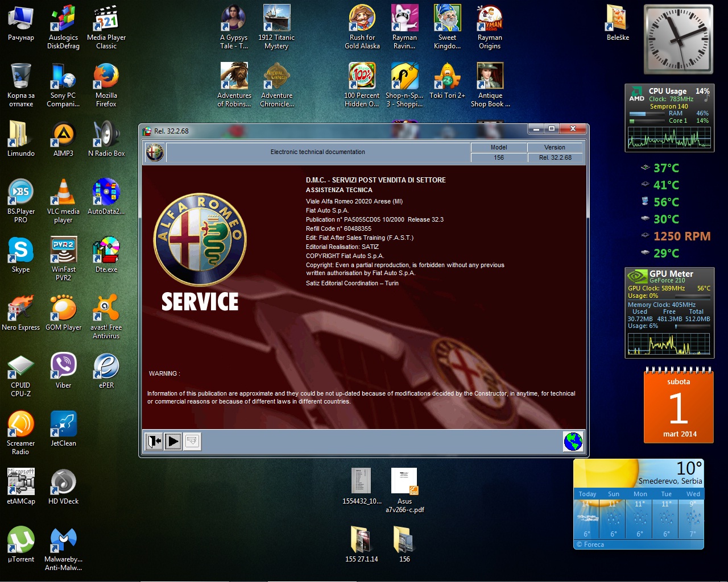This screenshot has height=582, width=728.
Task: Launch N Radio Box shortcut
Action: click(106, 139)
